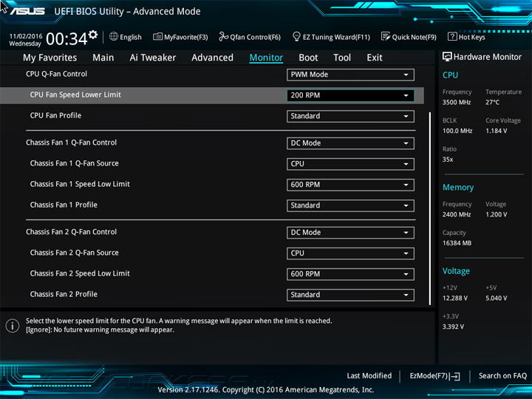Open Quick Note(F9)
Viewport: 532px width, 399px height.
[409, 37]
